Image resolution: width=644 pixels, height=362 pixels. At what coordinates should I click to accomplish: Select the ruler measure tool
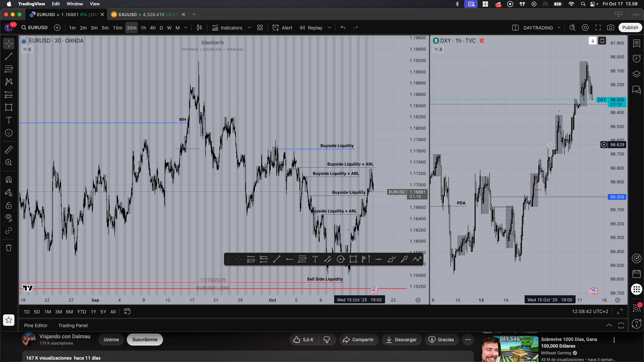point(8,150)
